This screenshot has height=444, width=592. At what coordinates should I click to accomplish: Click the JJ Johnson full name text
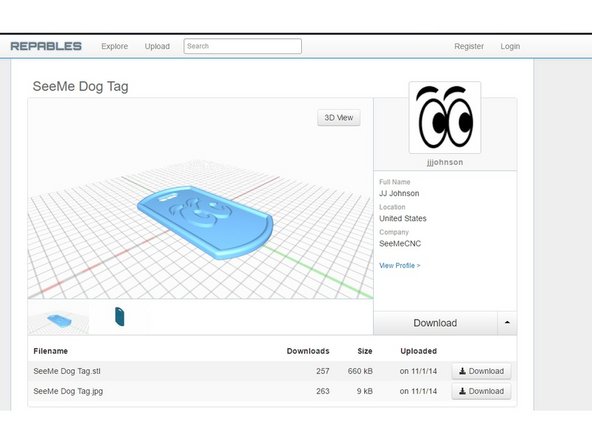tap(399, 193)
